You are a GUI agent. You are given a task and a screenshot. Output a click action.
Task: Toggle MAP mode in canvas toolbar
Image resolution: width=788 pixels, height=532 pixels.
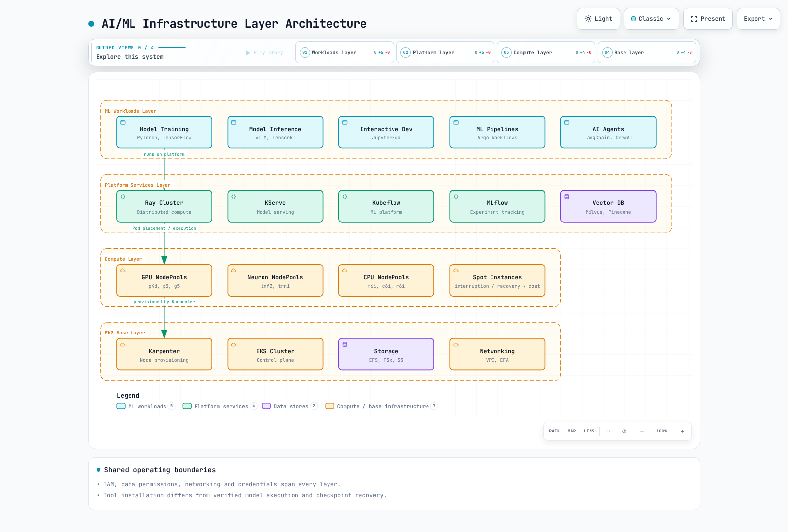[571, 431]
